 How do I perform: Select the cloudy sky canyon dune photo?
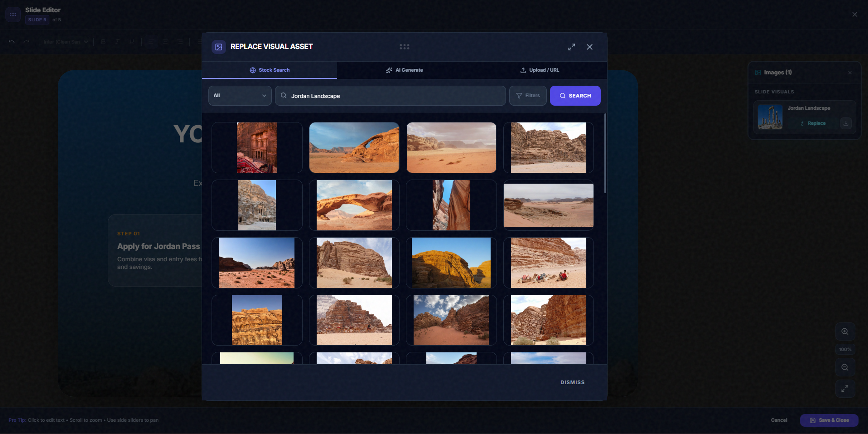(451, 320)
